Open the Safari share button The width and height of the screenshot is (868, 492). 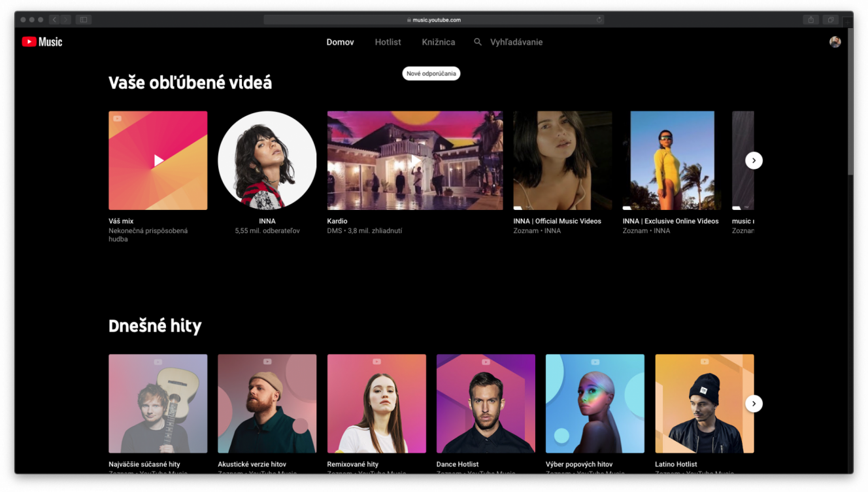coord(811,20)
